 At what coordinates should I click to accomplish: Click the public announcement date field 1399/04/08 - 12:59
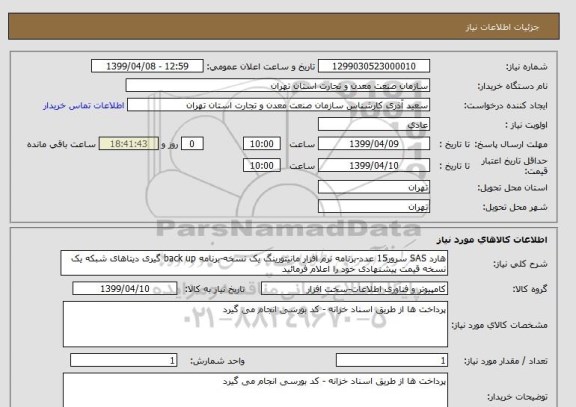coord(147,66)
